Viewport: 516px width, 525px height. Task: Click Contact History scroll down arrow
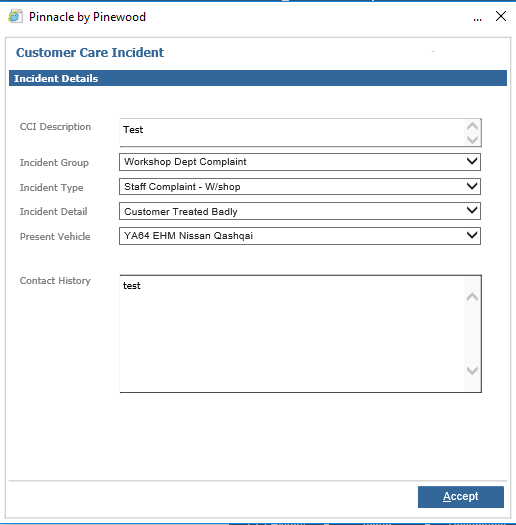[x=472, y=370]
